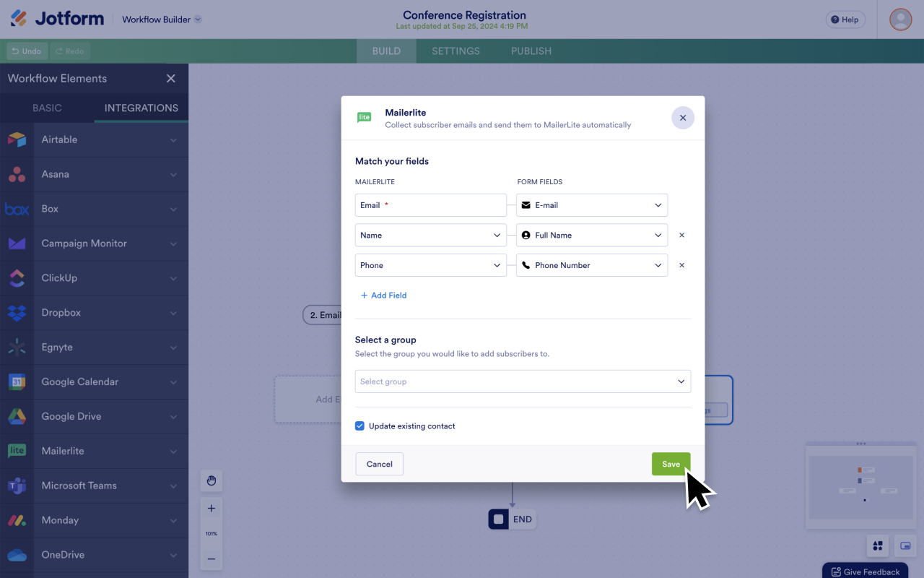The width and height of the screenshot is (924, 578).
Task: Toggle Update existing contact checkbox
Action: pyautogui.click(x=359, y=426)
